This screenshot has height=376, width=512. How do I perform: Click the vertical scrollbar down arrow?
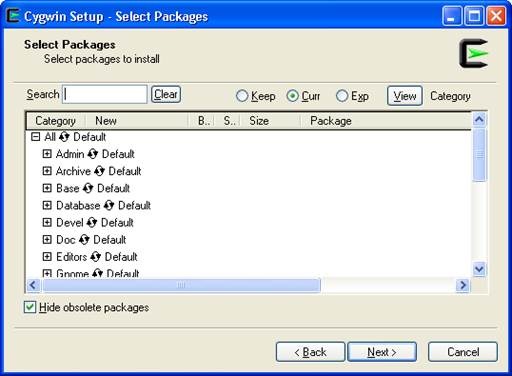pos(479,269)
